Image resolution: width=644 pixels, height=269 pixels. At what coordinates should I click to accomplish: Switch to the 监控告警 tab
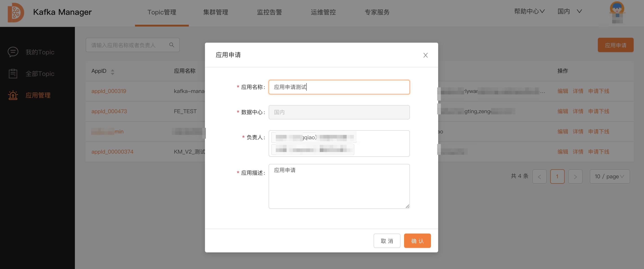[269, 12]
